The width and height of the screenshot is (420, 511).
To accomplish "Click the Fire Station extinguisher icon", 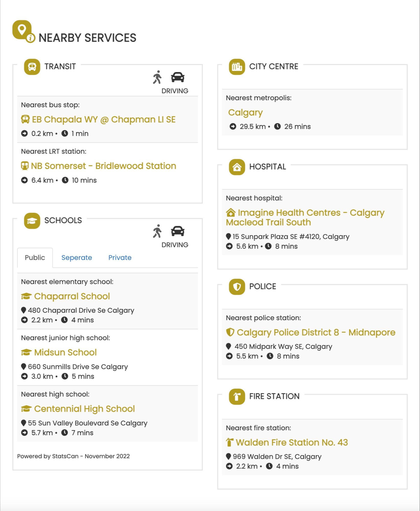I will click(237, 397).
